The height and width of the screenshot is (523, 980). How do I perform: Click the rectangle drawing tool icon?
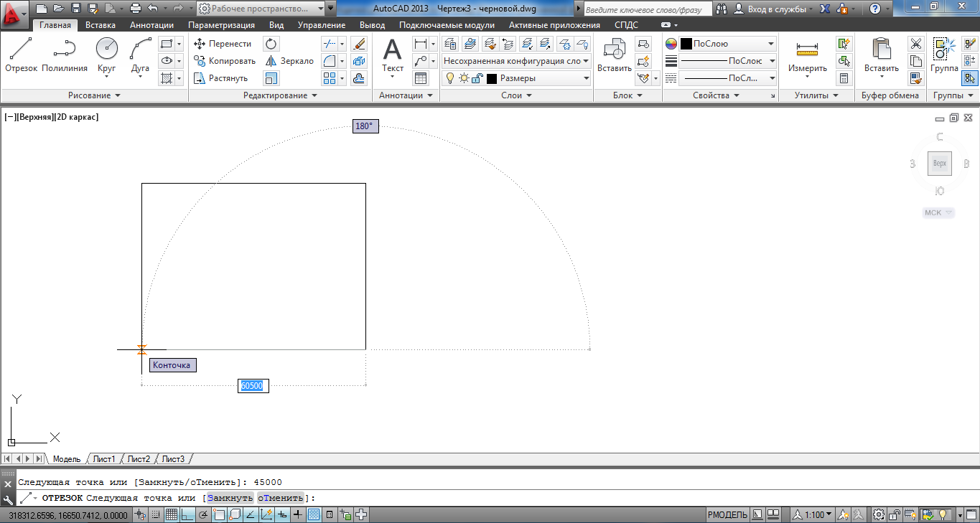tap(167, 44)
